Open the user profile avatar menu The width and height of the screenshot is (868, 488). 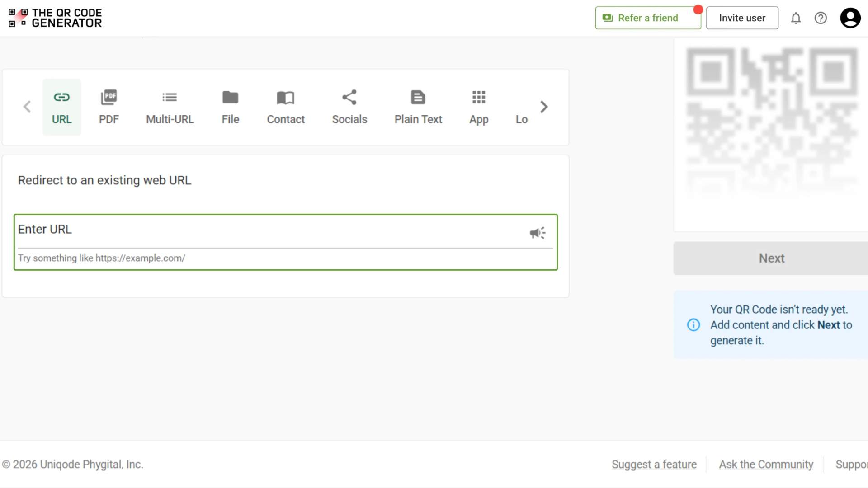(x=850, y=18)
